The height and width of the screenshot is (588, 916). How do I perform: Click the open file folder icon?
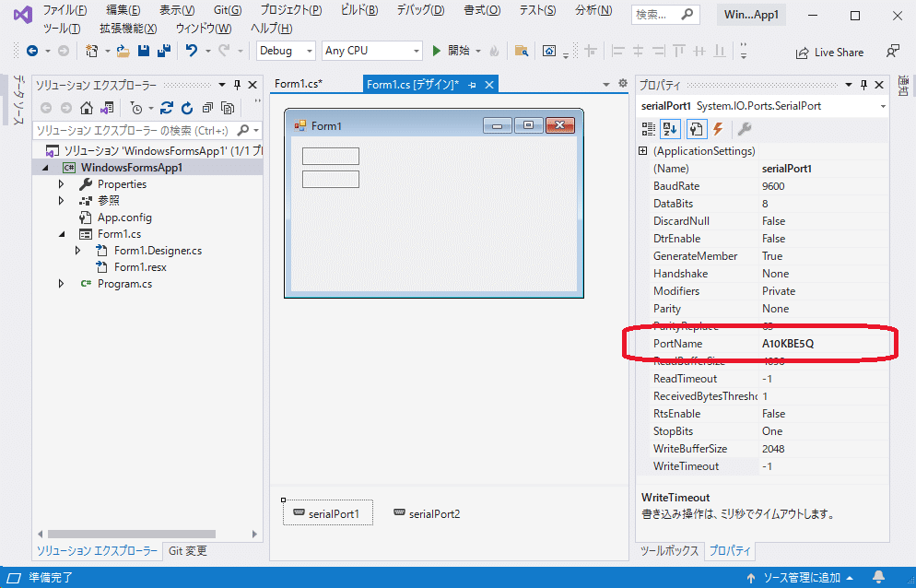click(123, 52)
